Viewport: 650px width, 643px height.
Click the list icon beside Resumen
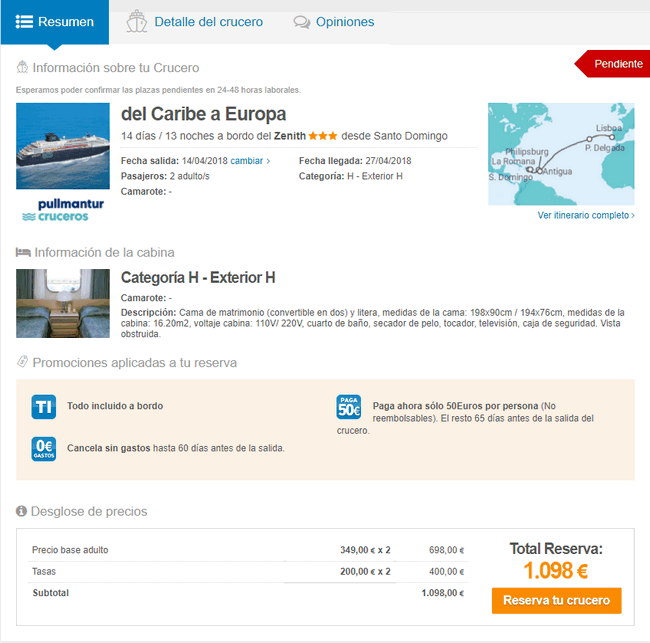[x=25, y=22]
